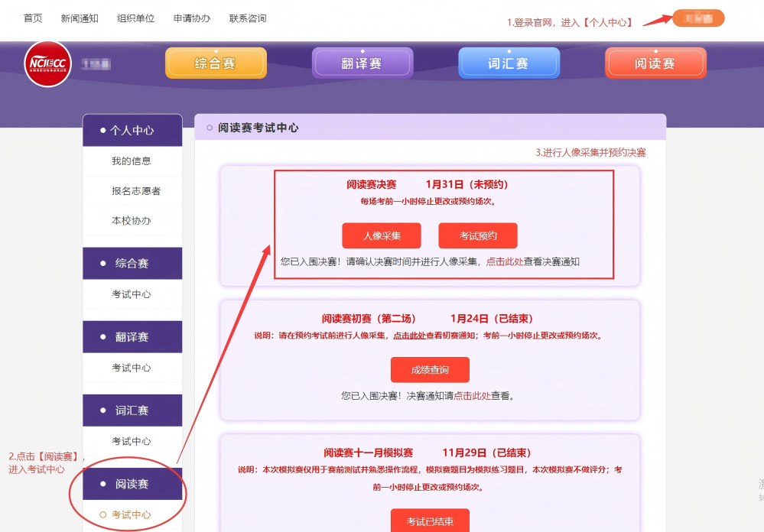Select 考试中心 under 阅读赛

(x=132, y=514)
